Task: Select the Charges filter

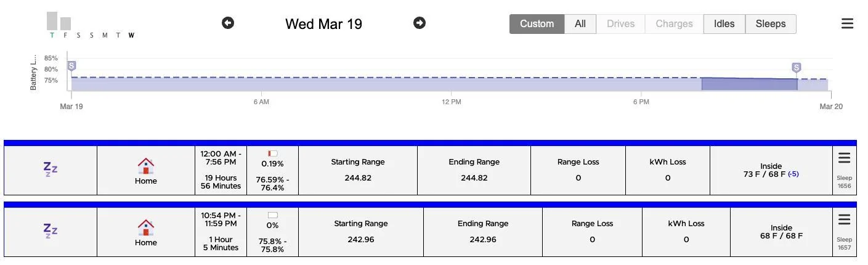Action: 674,24
